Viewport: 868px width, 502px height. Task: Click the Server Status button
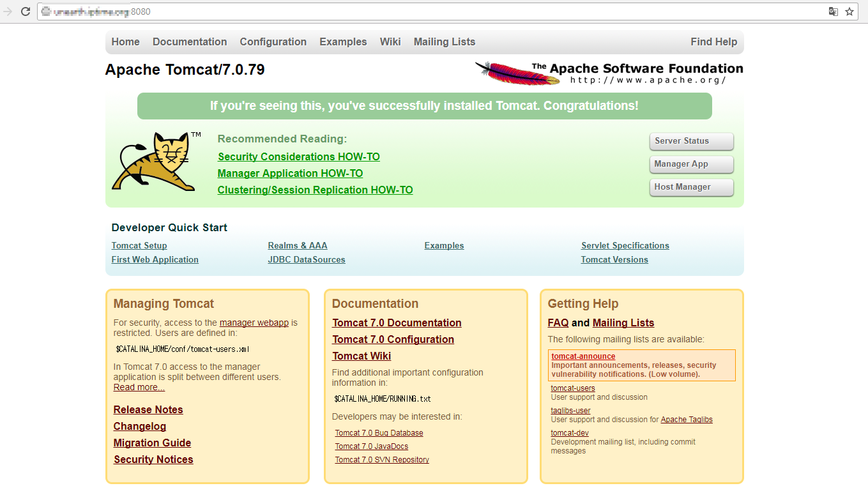click(691, 141)
